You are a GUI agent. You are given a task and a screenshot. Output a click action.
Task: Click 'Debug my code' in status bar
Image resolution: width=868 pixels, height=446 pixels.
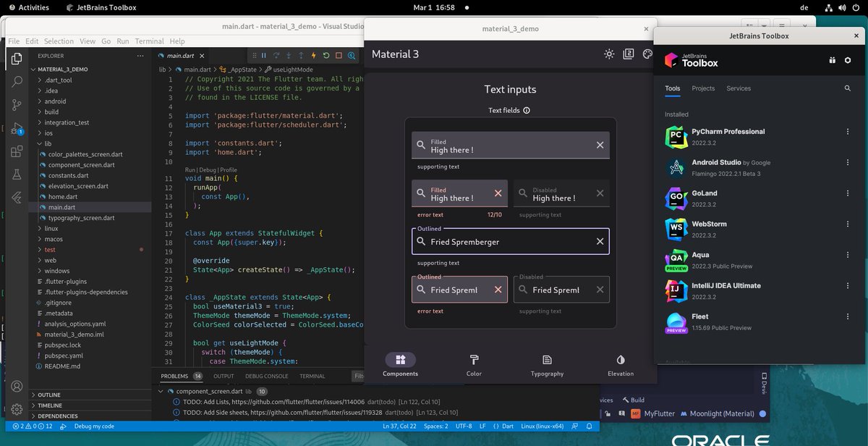[94, 426]
